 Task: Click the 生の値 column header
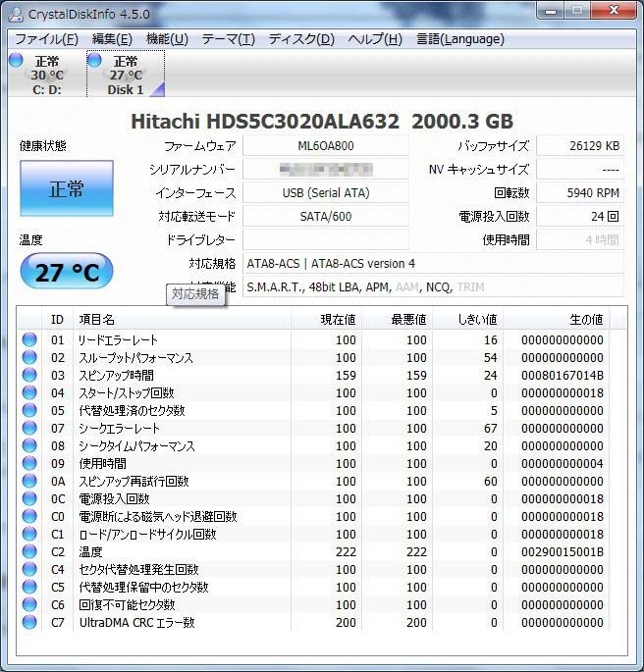pyautogui.click(x=557, y=319)
